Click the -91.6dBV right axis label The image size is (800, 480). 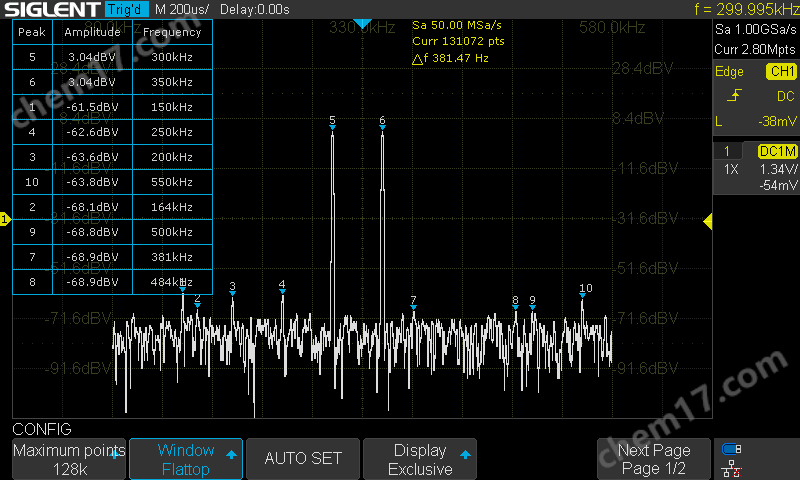point(647,368)
